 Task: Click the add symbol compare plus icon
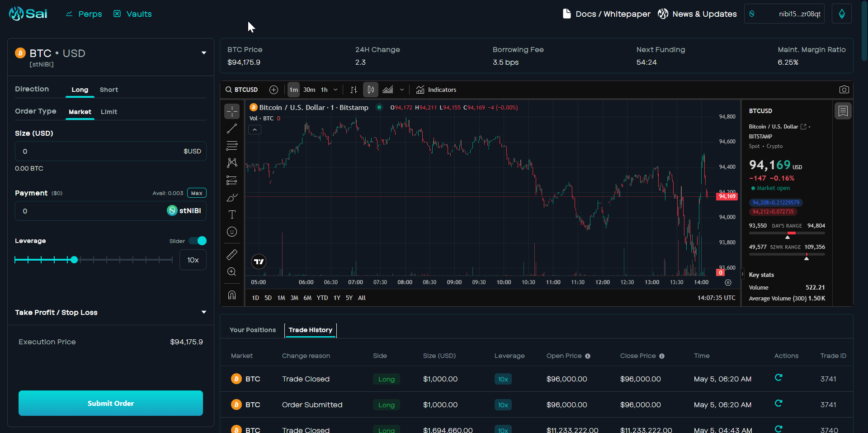[274, 90]
